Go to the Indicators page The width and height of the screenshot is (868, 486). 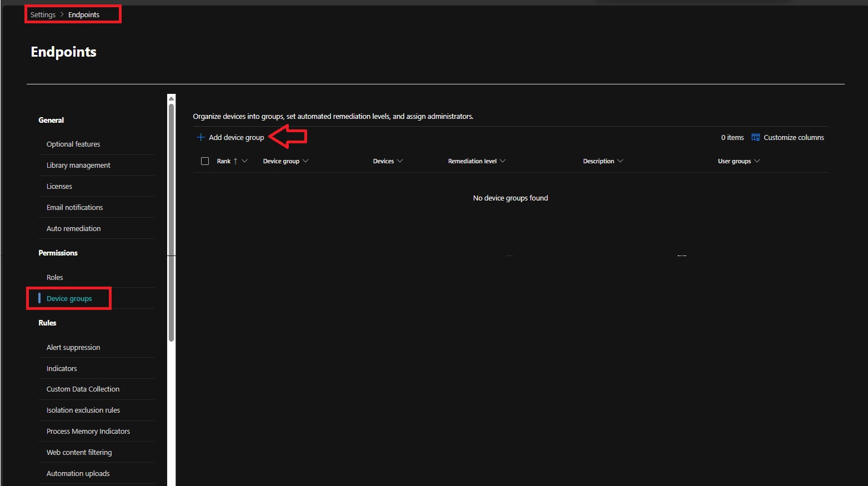coord(62,369)
